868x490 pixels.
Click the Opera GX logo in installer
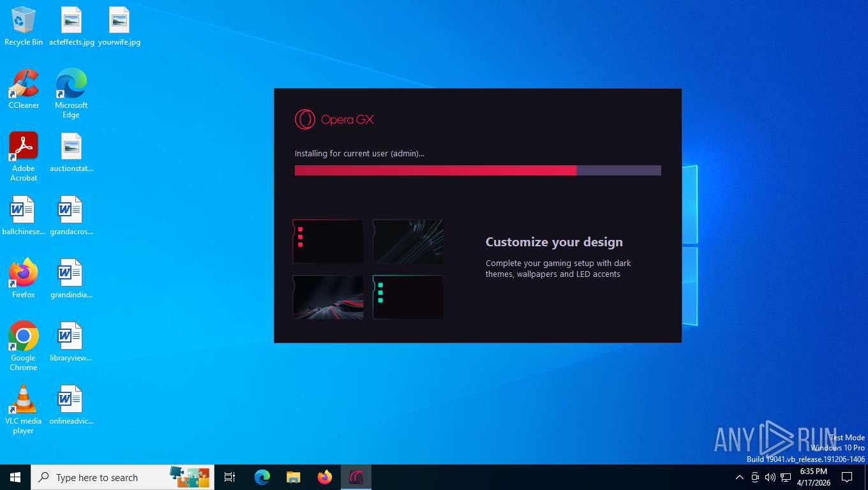click(334, 119)
